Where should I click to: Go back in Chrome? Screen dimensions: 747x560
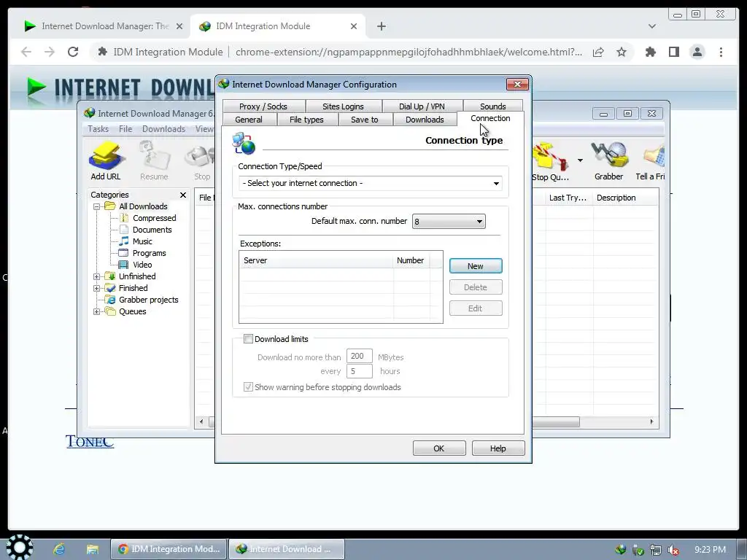(x=26, y=52)
